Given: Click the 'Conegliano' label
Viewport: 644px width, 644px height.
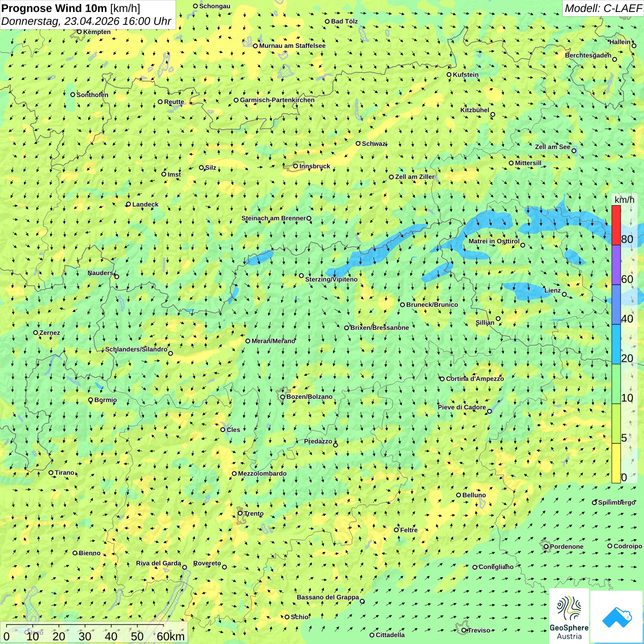Looking at the screenshot, I should [496, 567].
